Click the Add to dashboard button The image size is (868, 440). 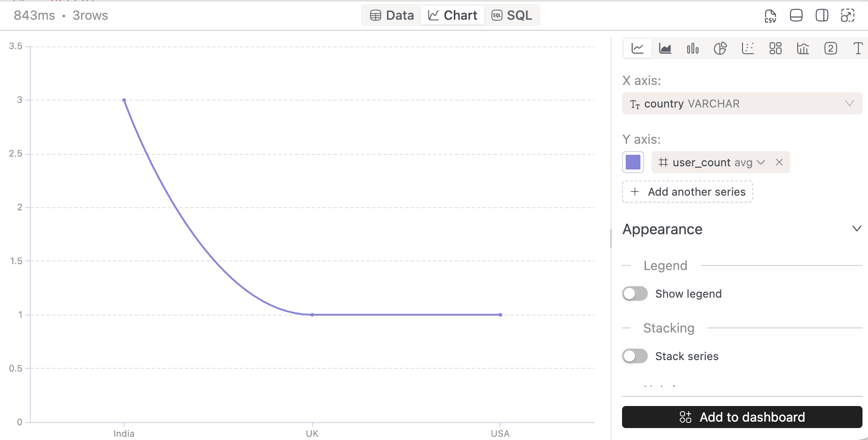[x=742, y=417]
